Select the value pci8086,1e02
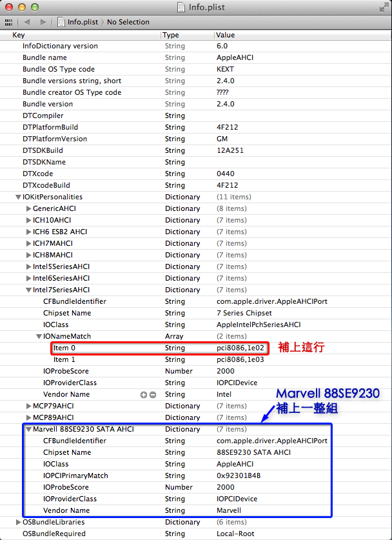Image resolution: width=392 pixels, height=540 pixels. 240,348
